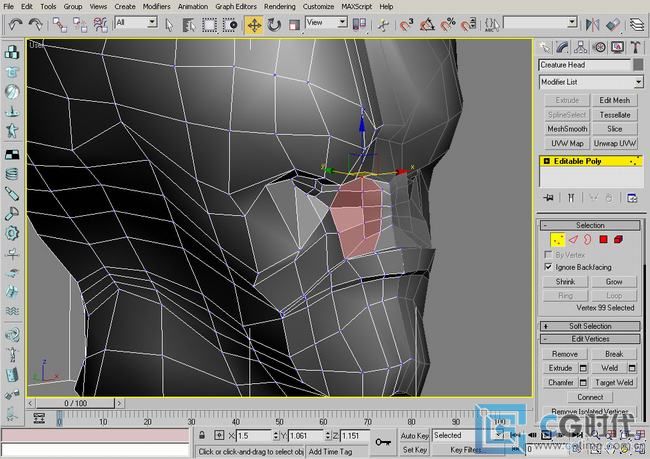This screenshot has height=459, width=650.
Task: Open the Utilities hammer panel tab
Action: 635,48
